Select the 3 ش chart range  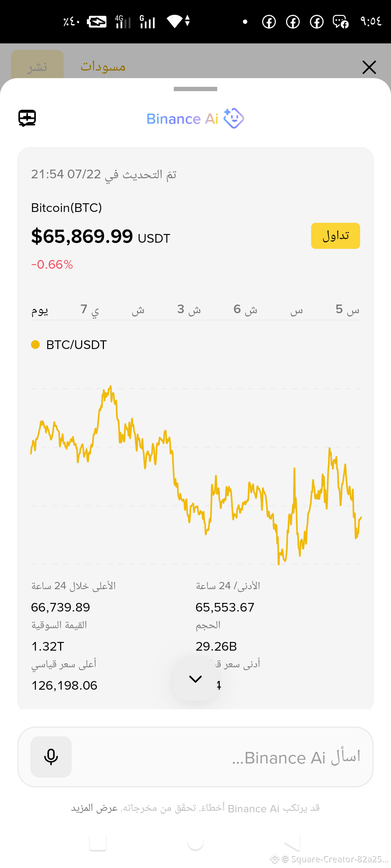coord(189,310)
